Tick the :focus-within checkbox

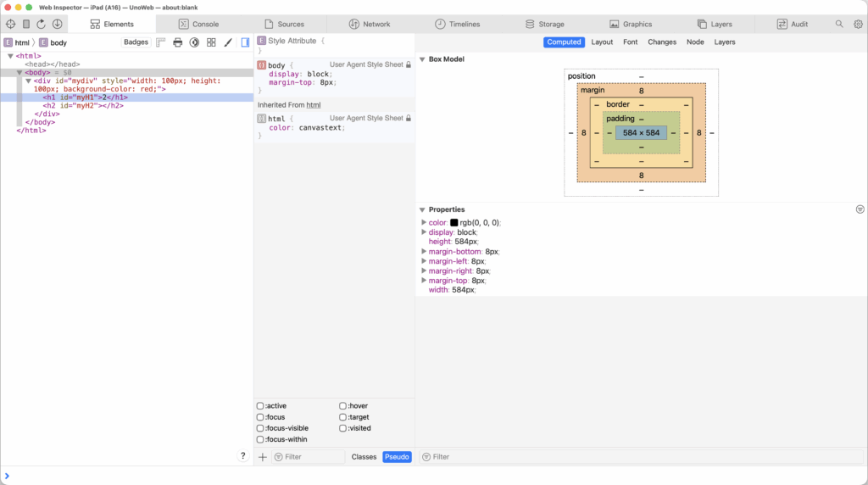[x=260, y=439]
